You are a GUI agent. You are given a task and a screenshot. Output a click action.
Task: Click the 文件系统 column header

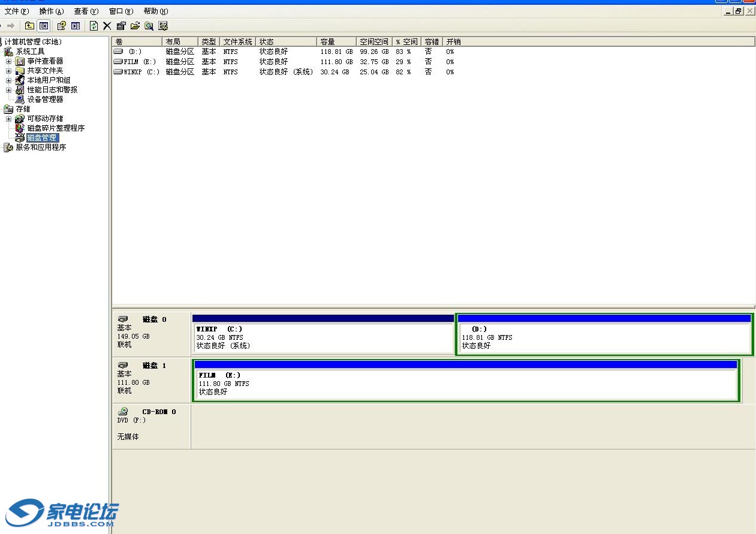point(238,42)
